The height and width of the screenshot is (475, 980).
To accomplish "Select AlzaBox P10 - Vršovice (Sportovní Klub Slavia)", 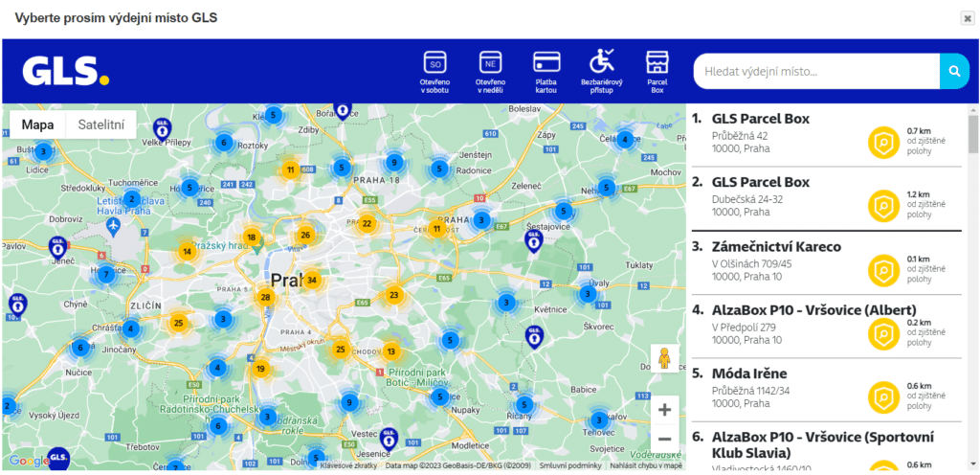I will tap(826, 447).
